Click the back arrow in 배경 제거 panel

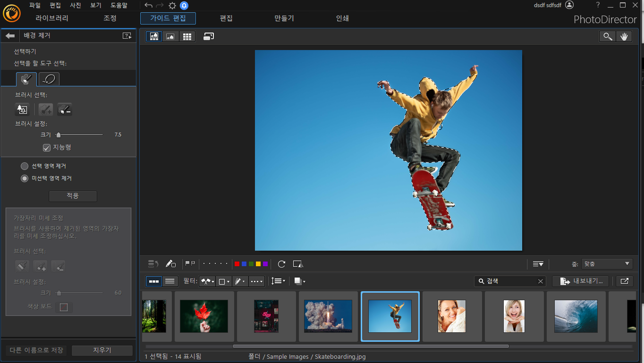[x=10, y=35]
